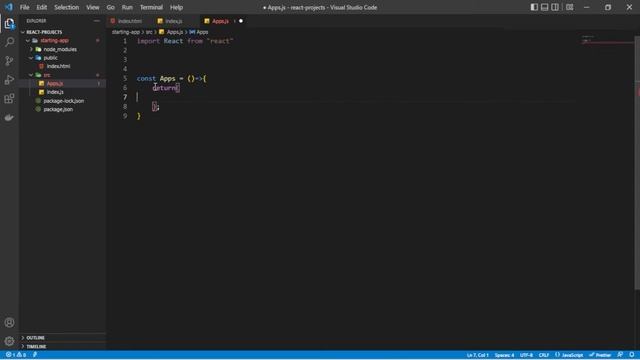Collapse the public folder

coord(51,58)
